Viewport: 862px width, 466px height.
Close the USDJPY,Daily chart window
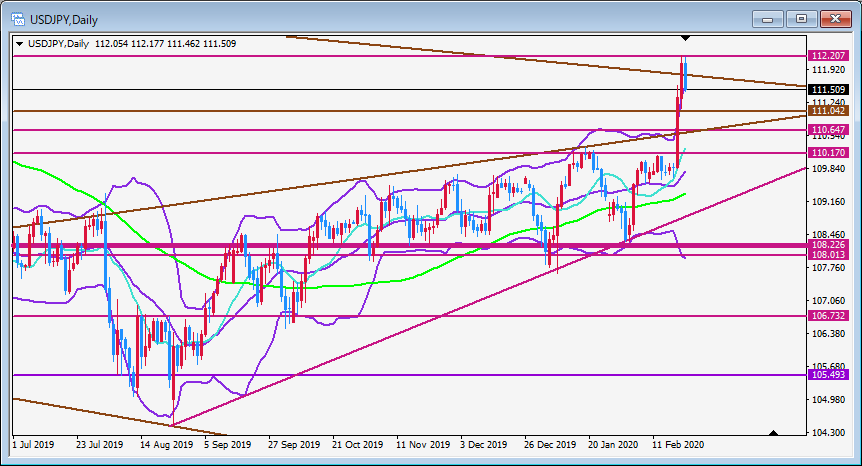pyautogui.click(x=836, y=19)
